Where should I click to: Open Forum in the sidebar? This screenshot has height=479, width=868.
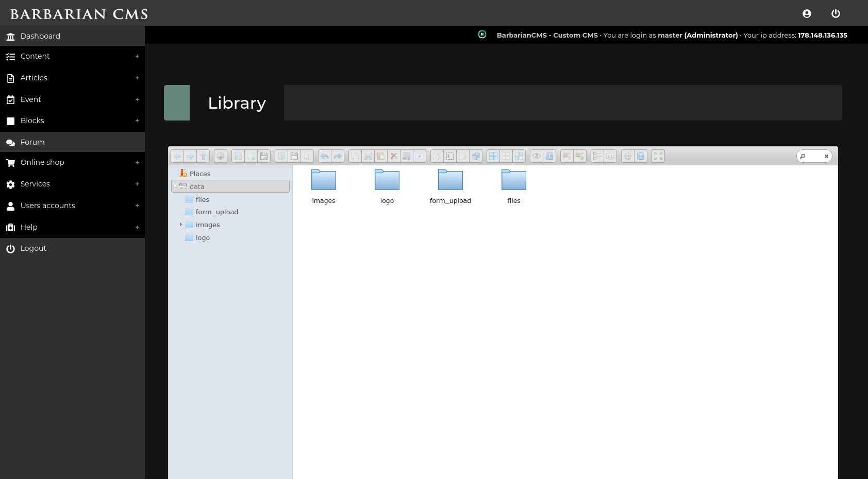(72, 142)
